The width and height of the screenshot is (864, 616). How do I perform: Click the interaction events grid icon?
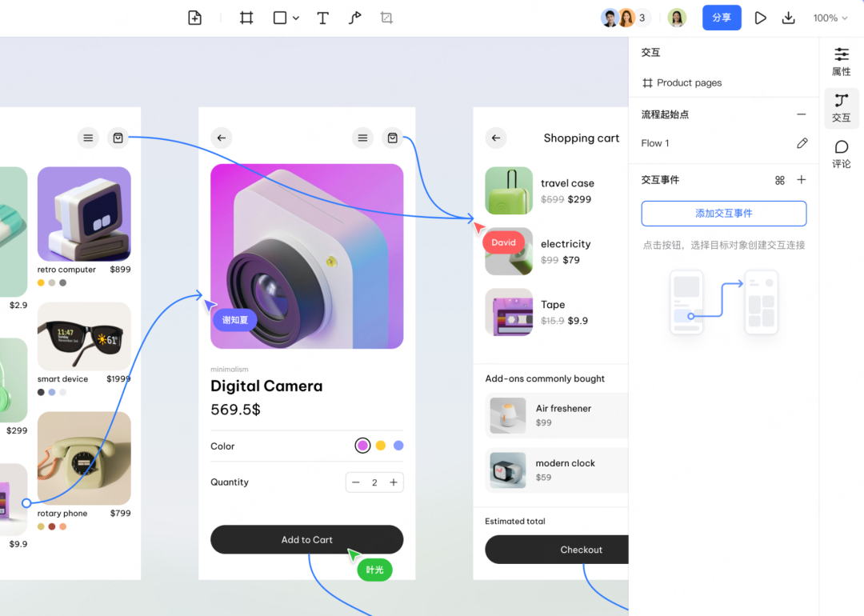coord(780,180)
